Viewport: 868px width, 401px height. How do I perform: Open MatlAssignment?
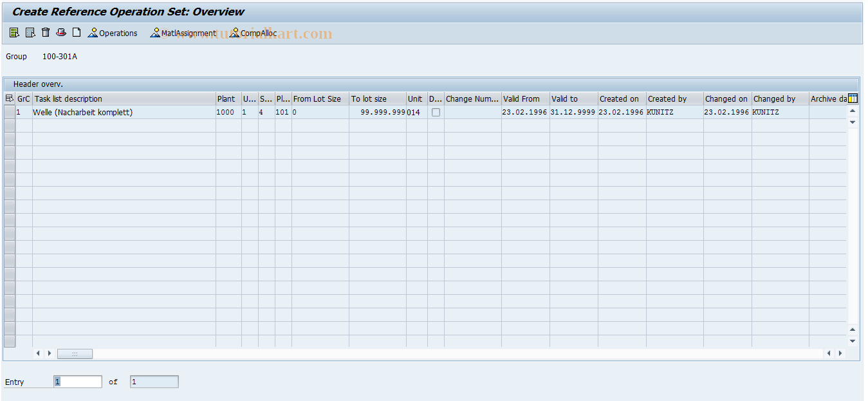pyautogui.click(x=183, y=33)
